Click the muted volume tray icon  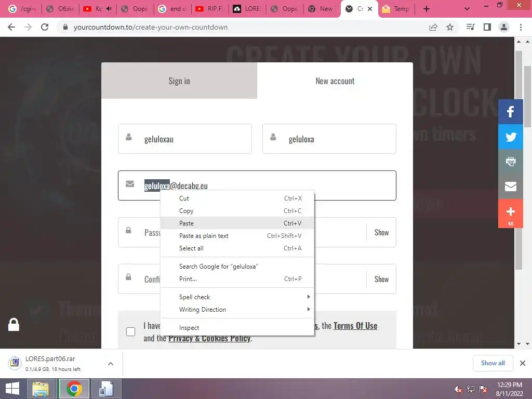[x=458, y=389]
